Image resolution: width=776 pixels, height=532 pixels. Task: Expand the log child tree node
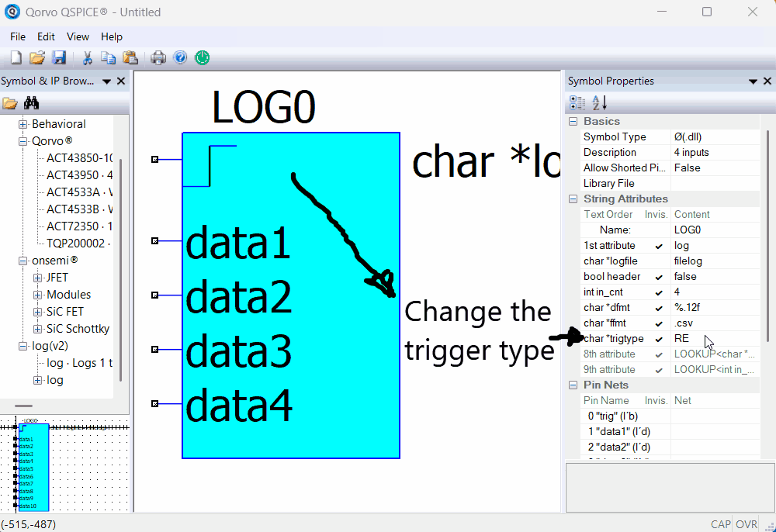coord(37,380)
